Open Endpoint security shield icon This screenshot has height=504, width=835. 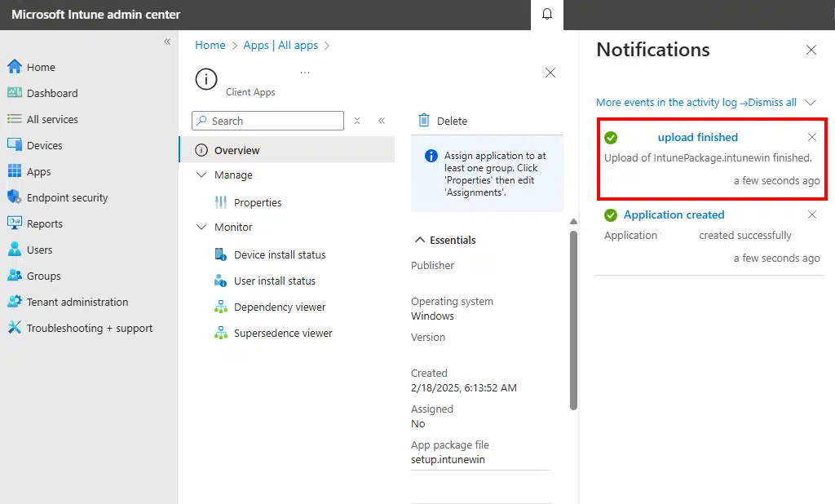14,197
